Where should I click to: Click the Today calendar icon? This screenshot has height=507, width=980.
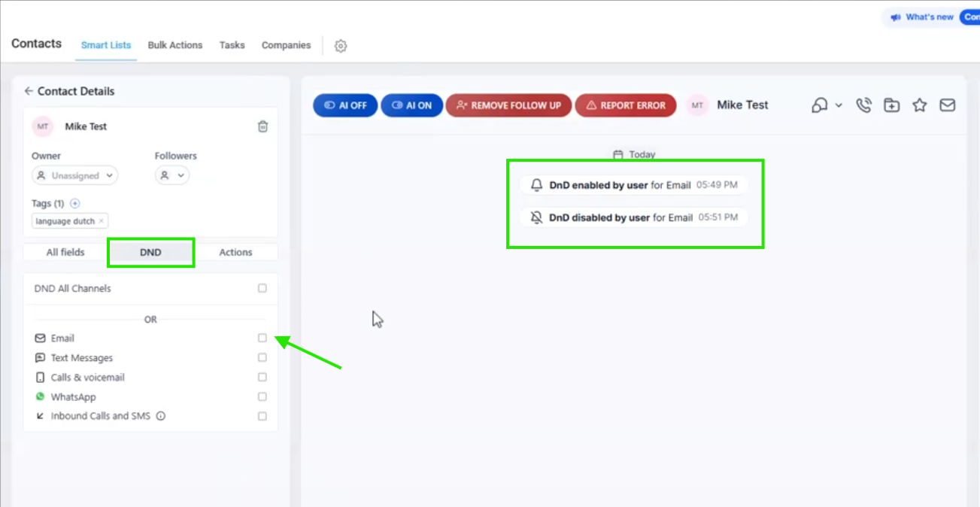point(618,154)
